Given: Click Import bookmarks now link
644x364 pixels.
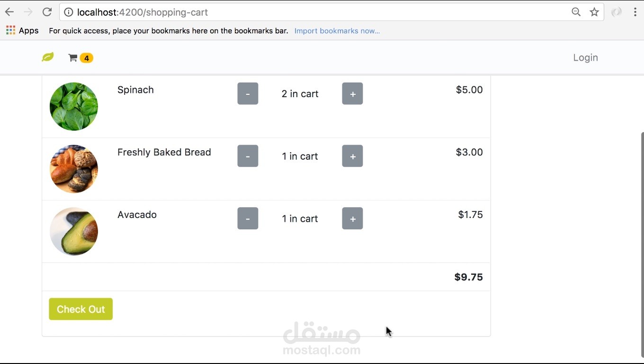Looking at the screenshot, I should 337,31.
